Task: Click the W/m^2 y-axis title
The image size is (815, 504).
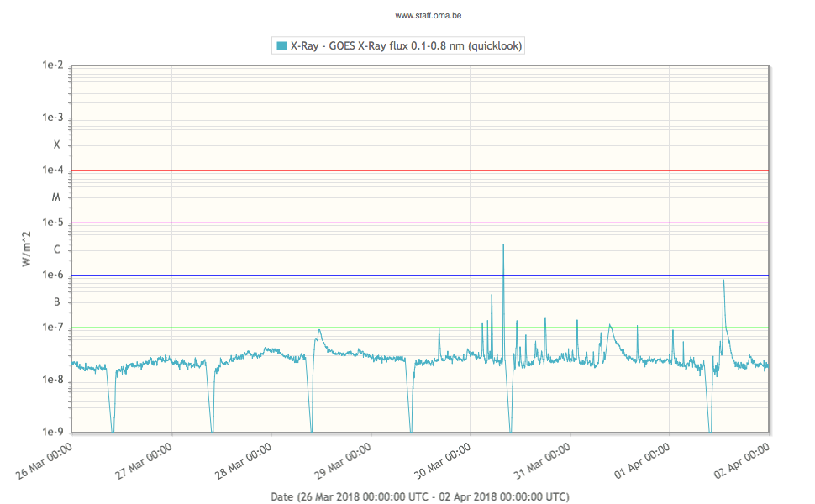Action: [27, 249]
